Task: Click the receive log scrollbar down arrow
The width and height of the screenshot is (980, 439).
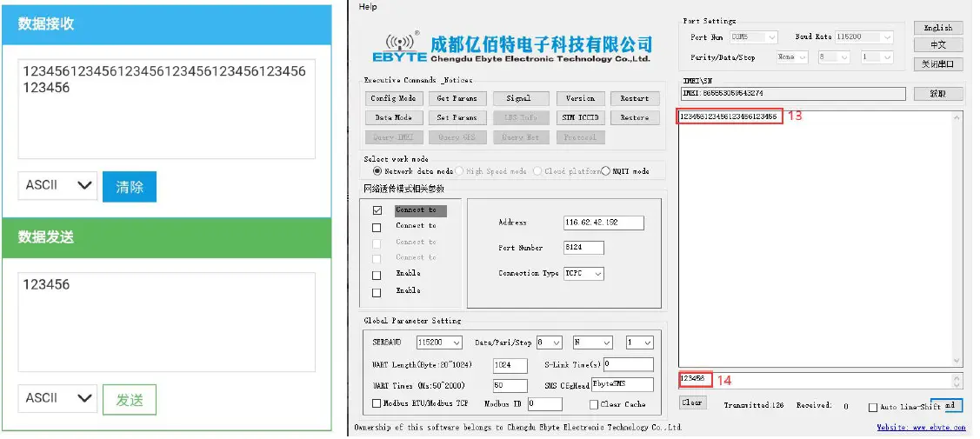Action: tap(957, 362)
